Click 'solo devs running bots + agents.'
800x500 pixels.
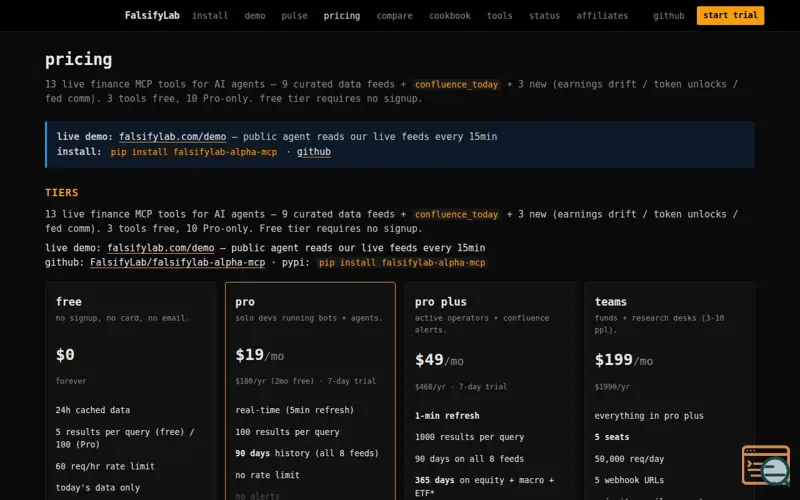pos(309,318)
